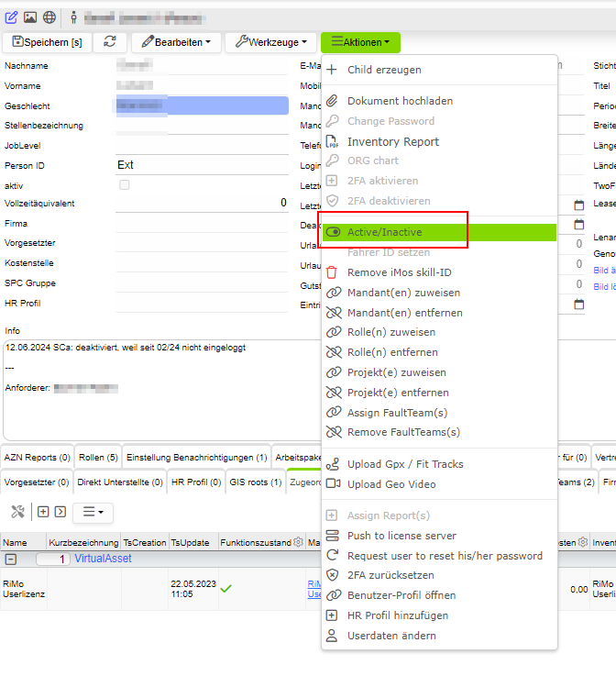The image size is (616, 676).
Task: Click the image icon in header
Action: coord(30,17)
